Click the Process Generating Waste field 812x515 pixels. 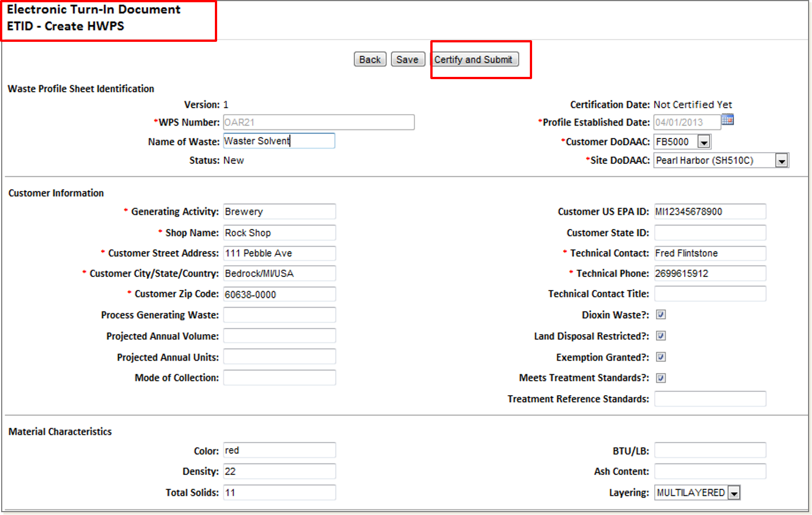coord(279,315)
